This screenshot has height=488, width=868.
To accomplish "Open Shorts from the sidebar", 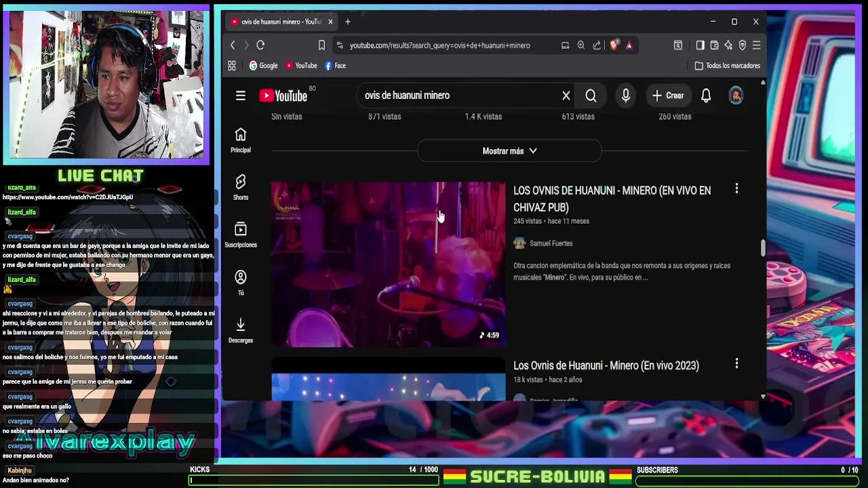I will (241, 188).
